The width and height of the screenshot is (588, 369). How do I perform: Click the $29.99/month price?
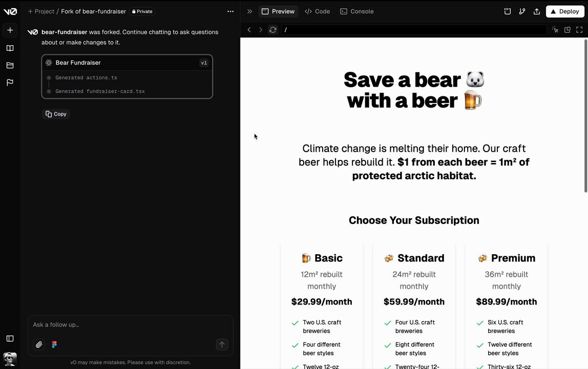coord(322,302)
